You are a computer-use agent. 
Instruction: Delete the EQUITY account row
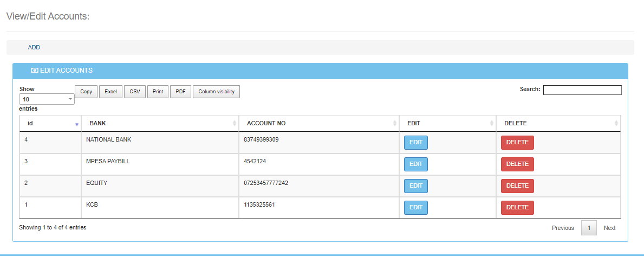pyautogui.click(x=517, y=186)
